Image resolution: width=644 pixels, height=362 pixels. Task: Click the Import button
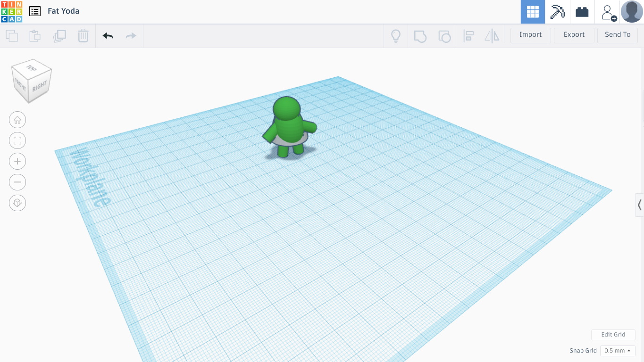point(530,35)
